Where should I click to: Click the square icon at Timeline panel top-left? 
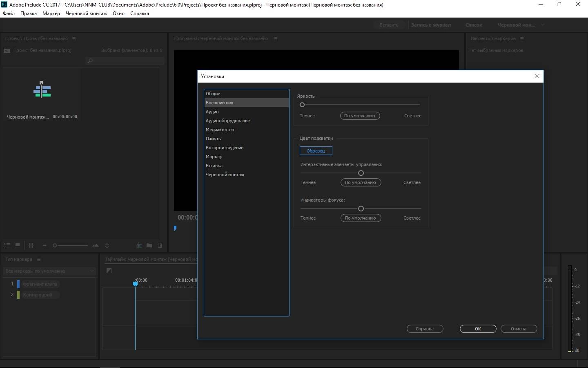pos(109,271)
